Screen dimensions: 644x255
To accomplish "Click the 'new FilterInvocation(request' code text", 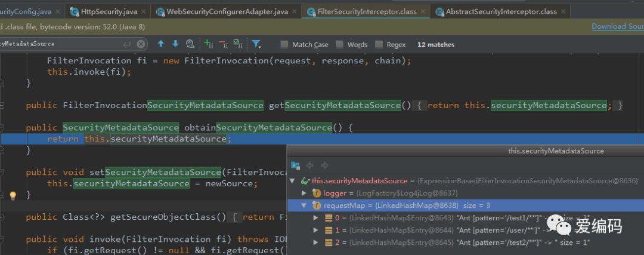I will click(x=237, y=61).
